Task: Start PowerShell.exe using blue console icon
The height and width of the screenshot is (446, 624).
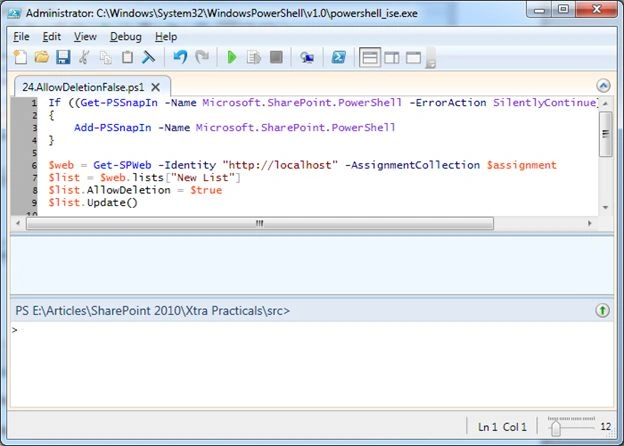Action: click(x=339, y=58)
